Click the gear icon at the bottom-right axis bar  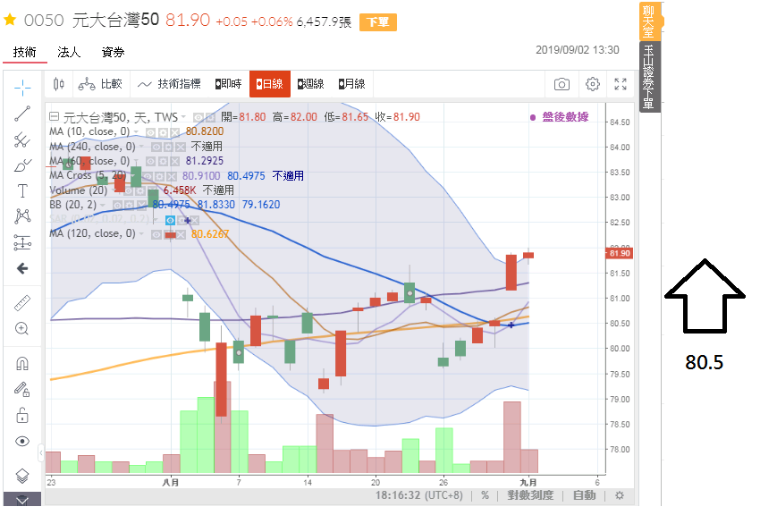point(620,495)
